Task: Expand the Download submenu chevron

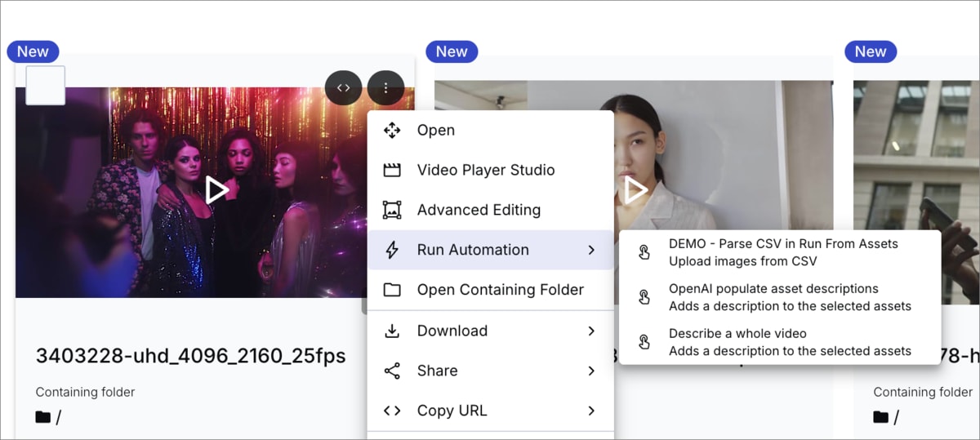Action: pyautogui.click(x=591, y=331)
